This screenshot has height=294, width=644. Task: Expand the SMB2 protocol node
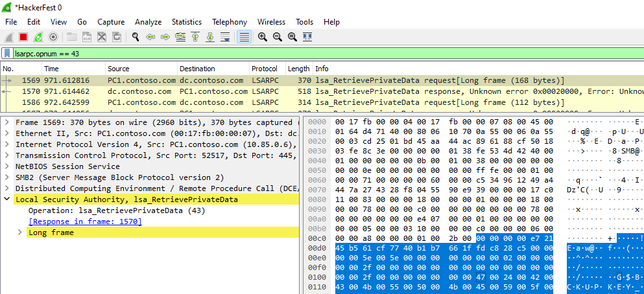pyautogui.click(x=7, y=177)
